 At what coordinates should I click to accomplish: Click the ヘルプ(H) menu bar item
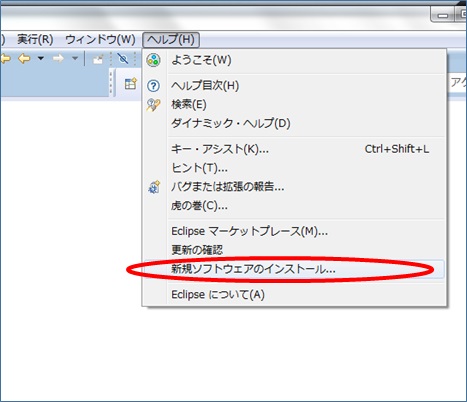171,40
